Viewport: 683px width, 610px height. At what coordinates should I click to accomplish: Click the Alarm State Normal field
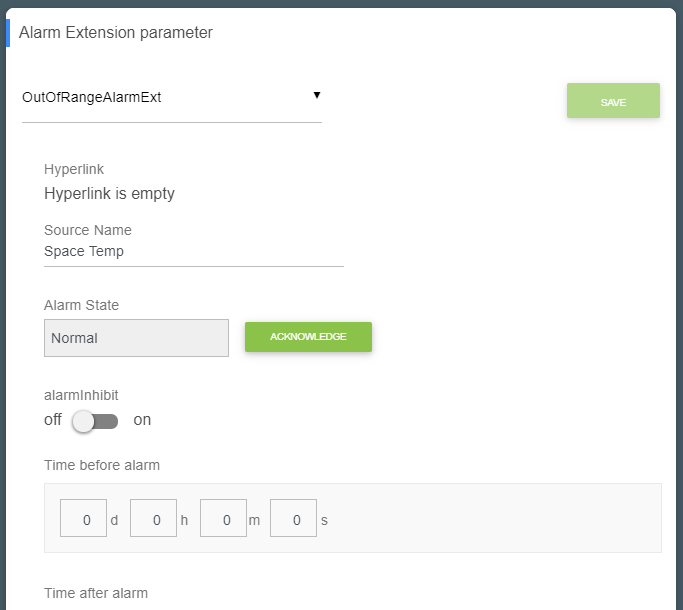136,338
